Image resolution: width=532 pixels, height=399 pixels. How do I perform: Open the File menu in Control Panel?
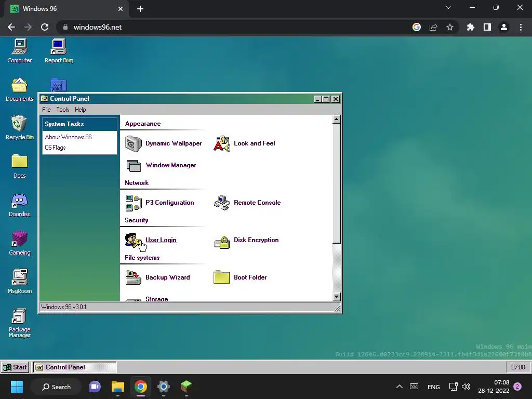[46, 110]
